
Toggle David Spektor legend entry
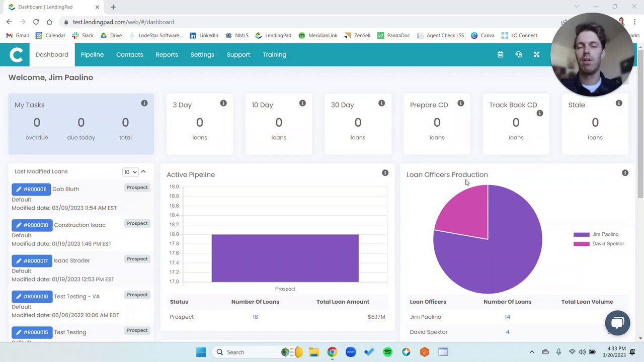[x=599, y=244]
